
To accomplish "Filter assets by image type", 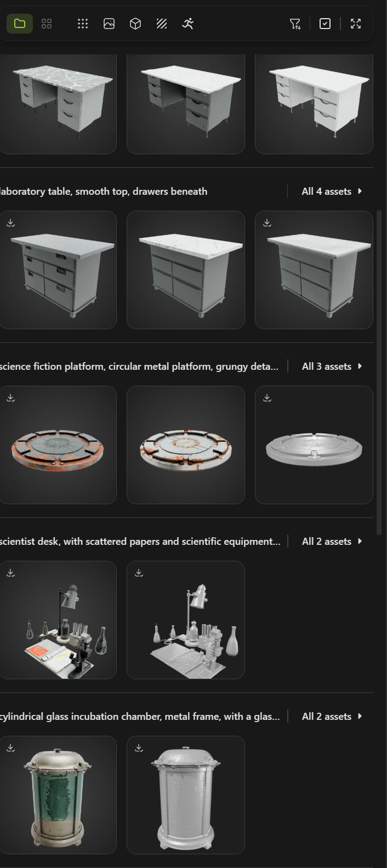I will pos(109,24).
